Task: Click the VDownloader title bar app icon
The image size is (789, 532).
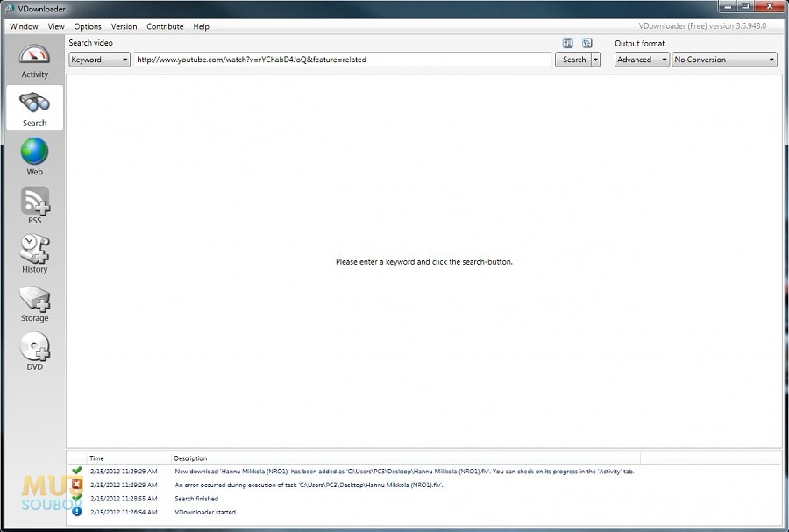Action: pos(9,9)
